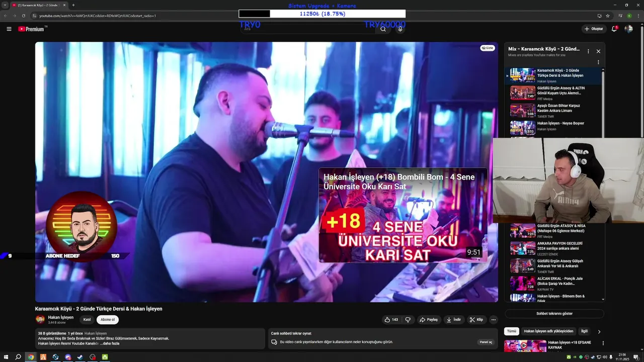Open Steam from the taskbar
This screenshot has height=362, width=644.
tap(80, 357)
